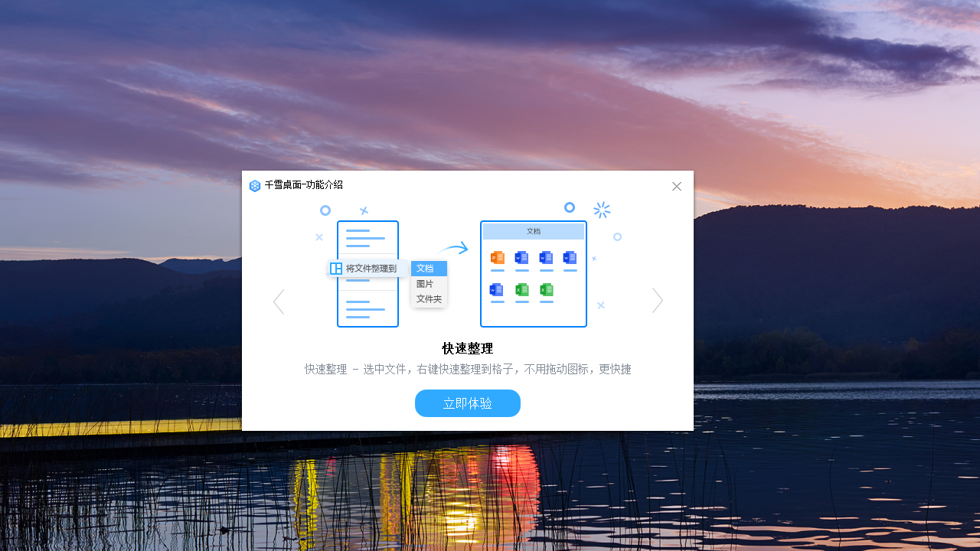Pick 文件夹 from the submenu
This screenshot has width=980, height=551.
point(429,298)
